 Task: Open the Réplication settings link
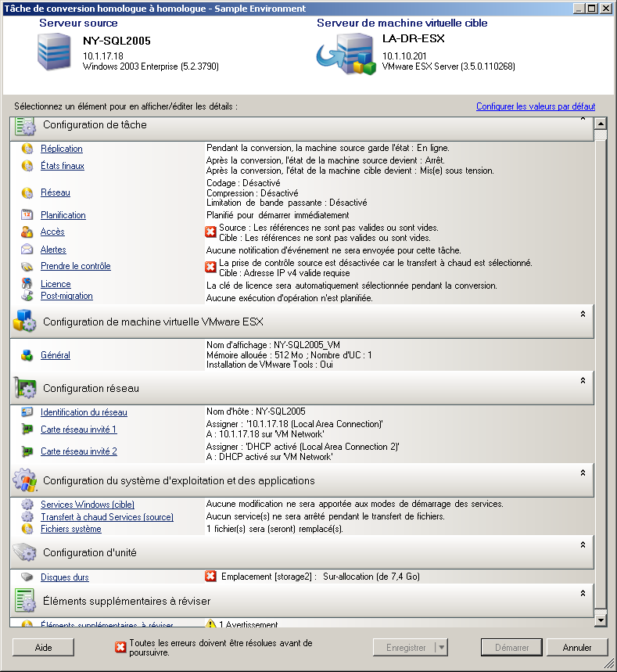[x=62, y=149]
